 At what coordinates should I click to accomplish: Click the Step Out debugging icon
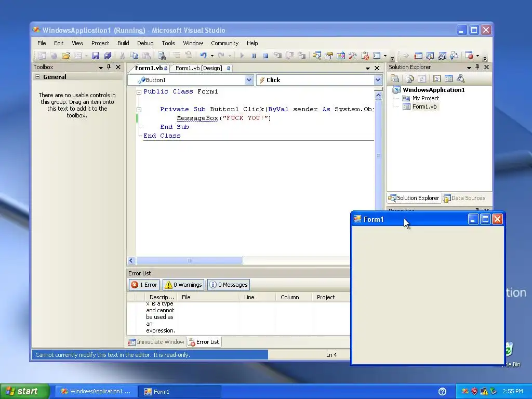[x=302, y=56]
